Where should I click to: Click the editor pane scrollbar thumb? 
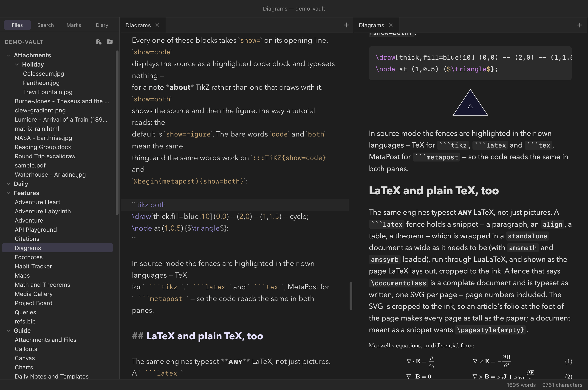(x=351, y=296)
